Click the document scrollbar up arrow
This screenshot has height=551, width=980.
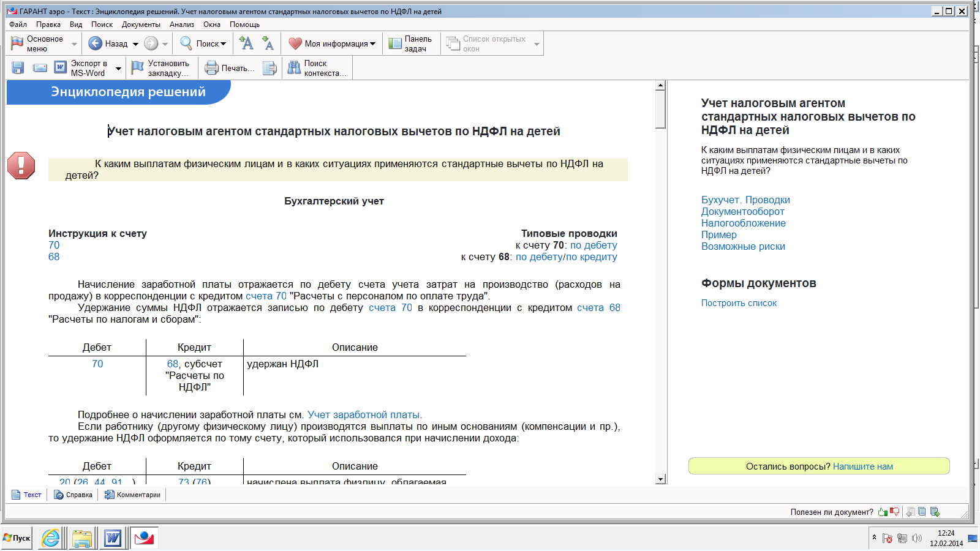pyautogui.click(x=660, y=86)
